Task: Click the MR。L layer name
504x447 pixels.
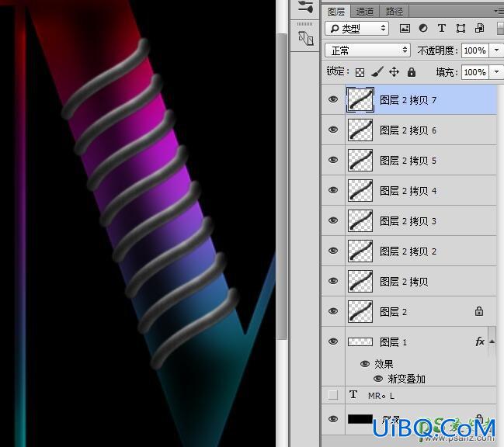Action: pyautogui.click(x=381, y=396)
